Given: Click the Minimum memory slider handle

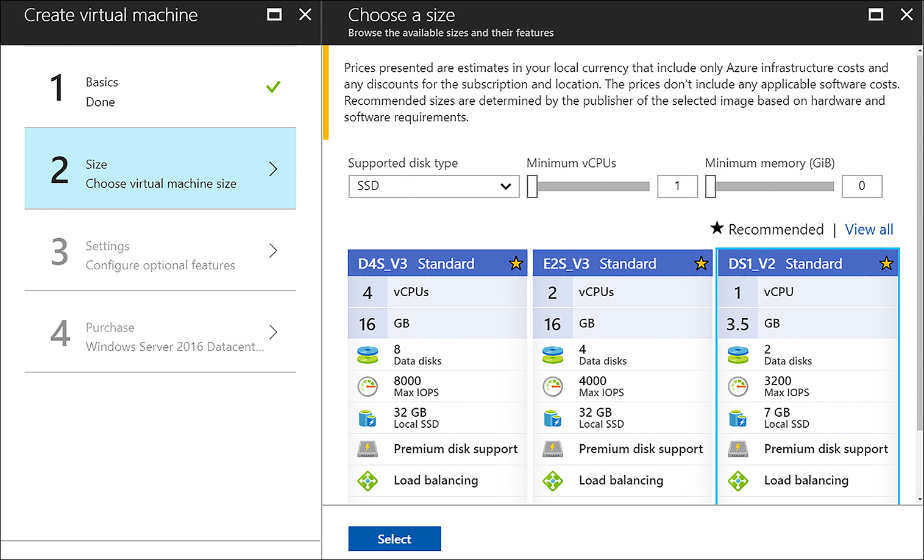Looking at the screenshot, I should 711,186.
